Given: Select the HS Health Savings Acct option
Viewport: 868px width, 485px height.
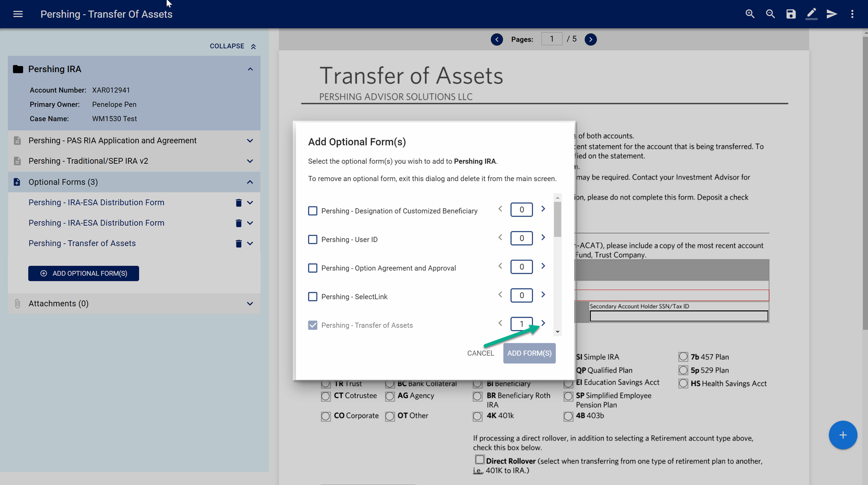Looking at the screenshot, I should click(683, 384).
